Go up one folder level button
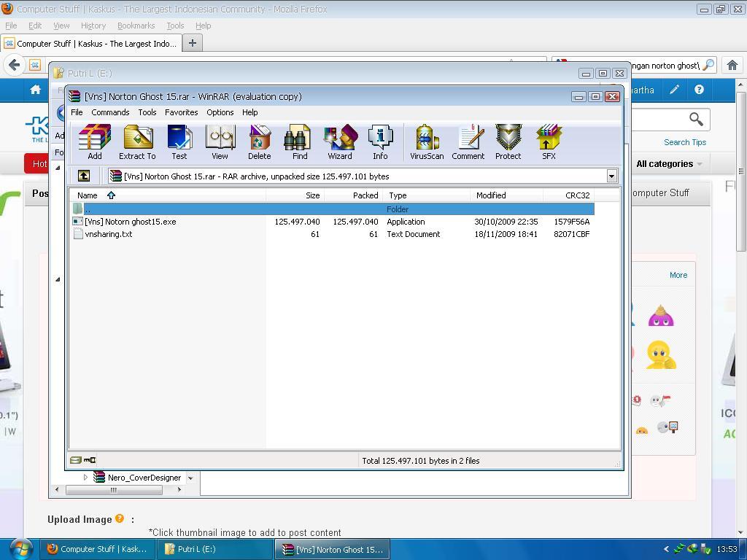 84,176
